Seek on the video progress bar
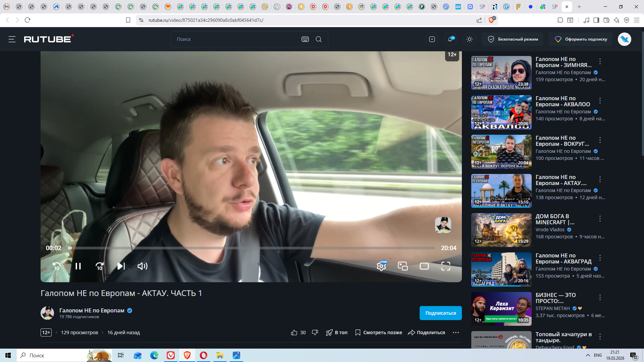This screenshot has height=362, width=644. 252,248
